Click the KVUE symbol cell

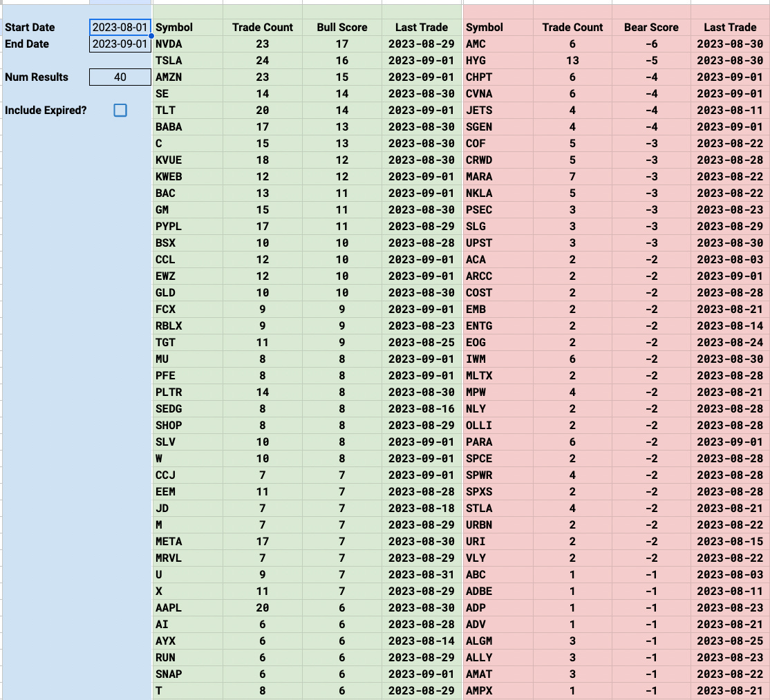tap(188, 160)
